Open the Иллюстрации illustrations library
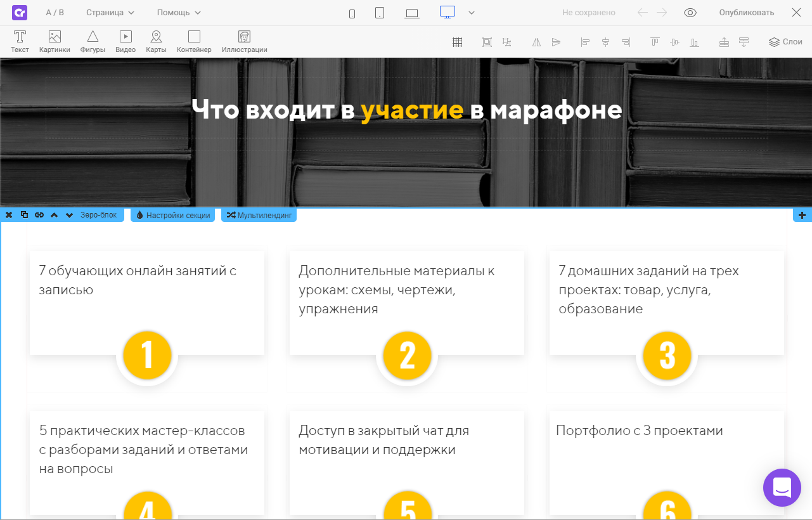The height and width of the screenshot is (520, 812). [244, 42]
